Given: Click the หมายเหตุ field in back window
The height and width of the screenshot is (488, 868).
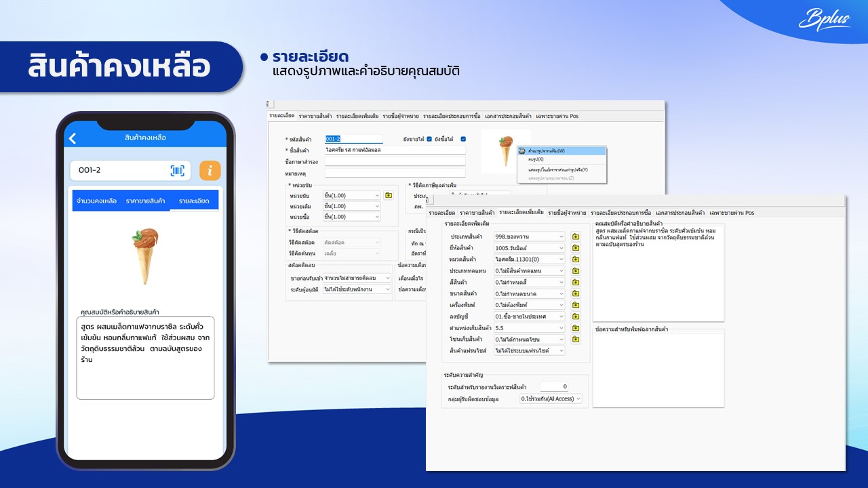Looking at the screenshot, I should (x=395, y=173).
